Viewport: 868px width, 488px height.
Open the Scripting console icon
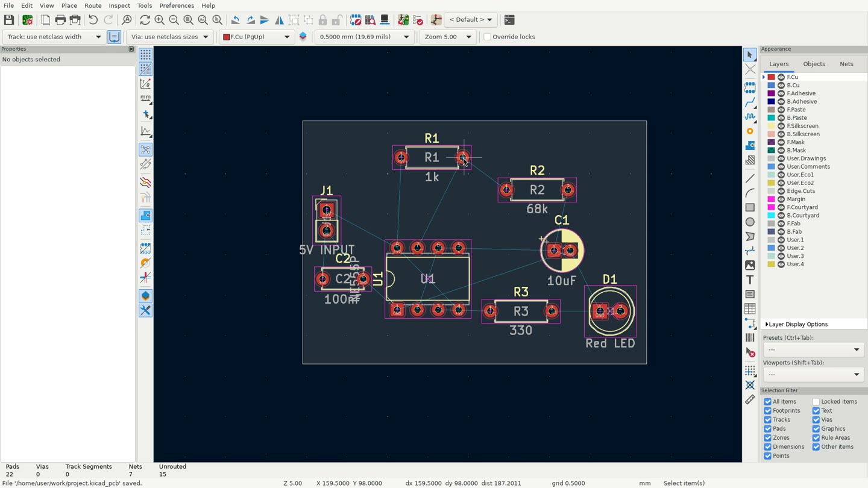(509, 20)
